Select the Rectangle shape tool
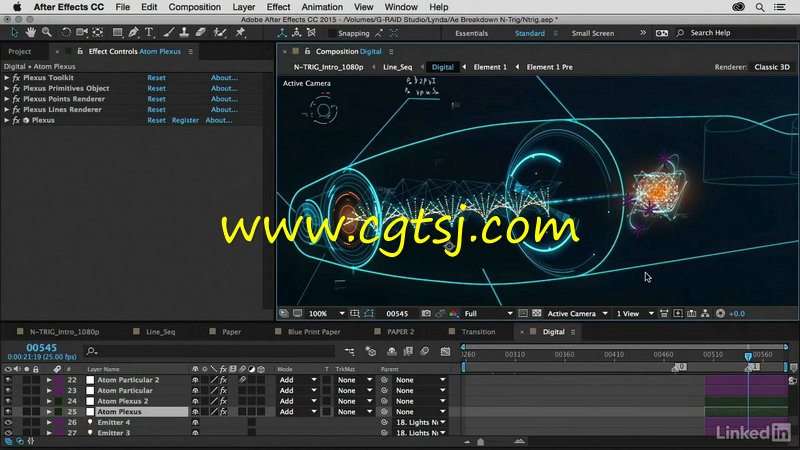 pos(117,33)
